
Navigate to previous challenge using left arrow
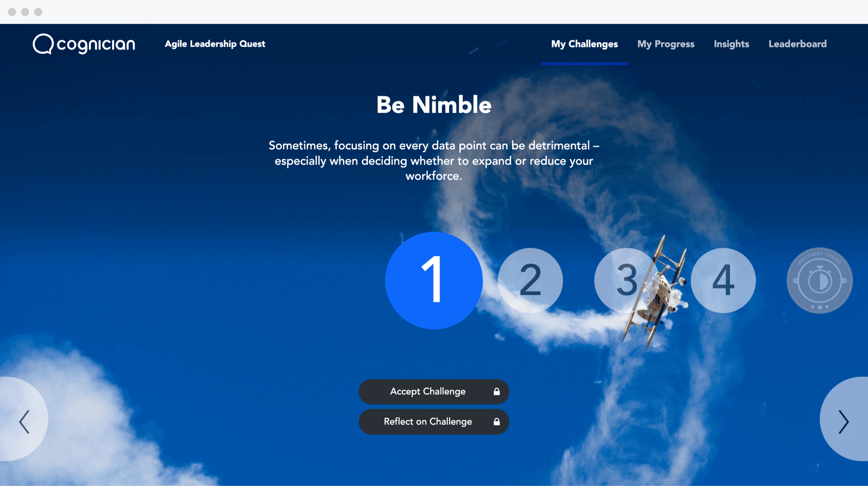click(24, 422)
